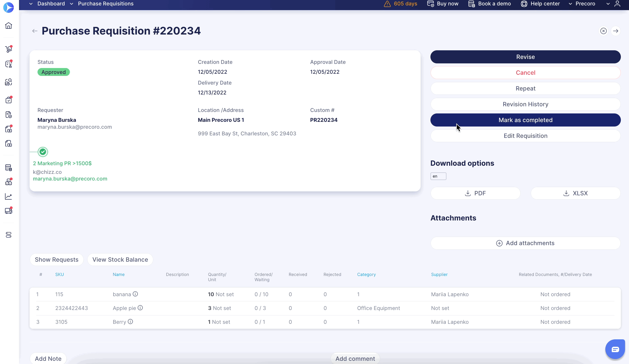
Task: Select the budgets calculator icon
Action: click(9, 167)
